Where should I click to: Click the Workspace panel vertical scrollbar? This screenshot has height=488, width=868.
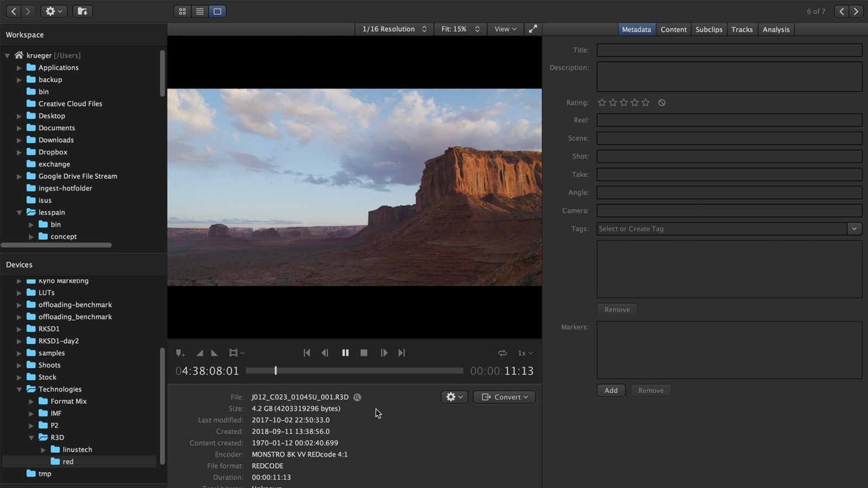click(162, 73)
